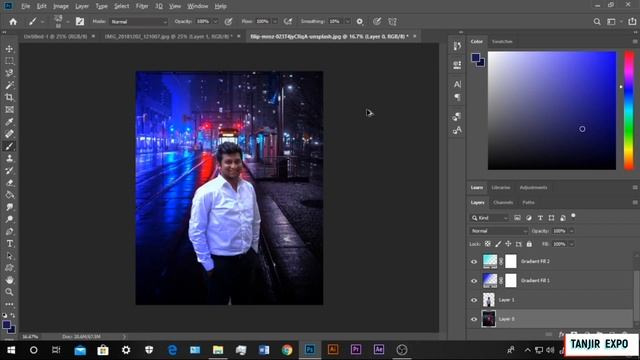Image resolution: width=640 pixels, height=360 pixels.
Task: Select the History Brush tool
Action: coord(9,171)
